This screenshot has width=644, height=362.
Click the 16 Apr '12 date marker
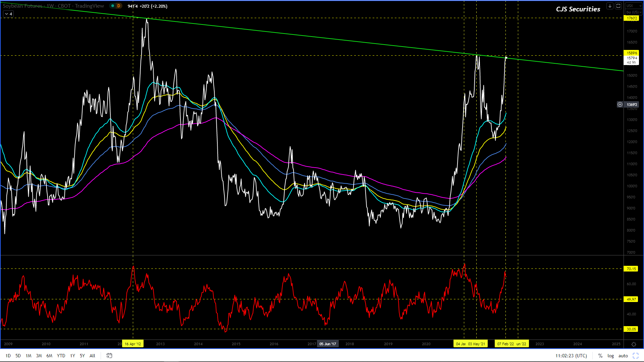(133, 344)
